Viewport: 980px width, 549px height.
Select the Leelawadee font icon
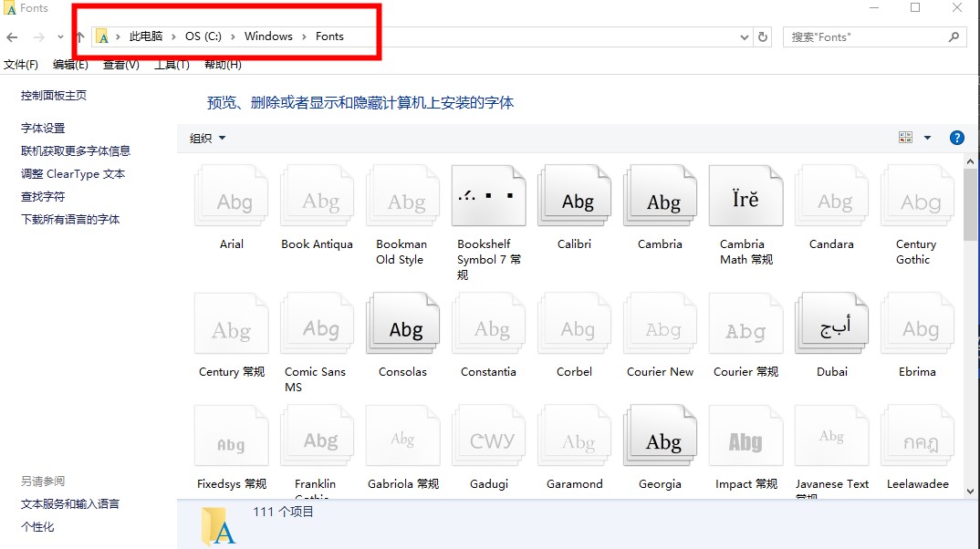pyautogui.click(x=918, y=435)
